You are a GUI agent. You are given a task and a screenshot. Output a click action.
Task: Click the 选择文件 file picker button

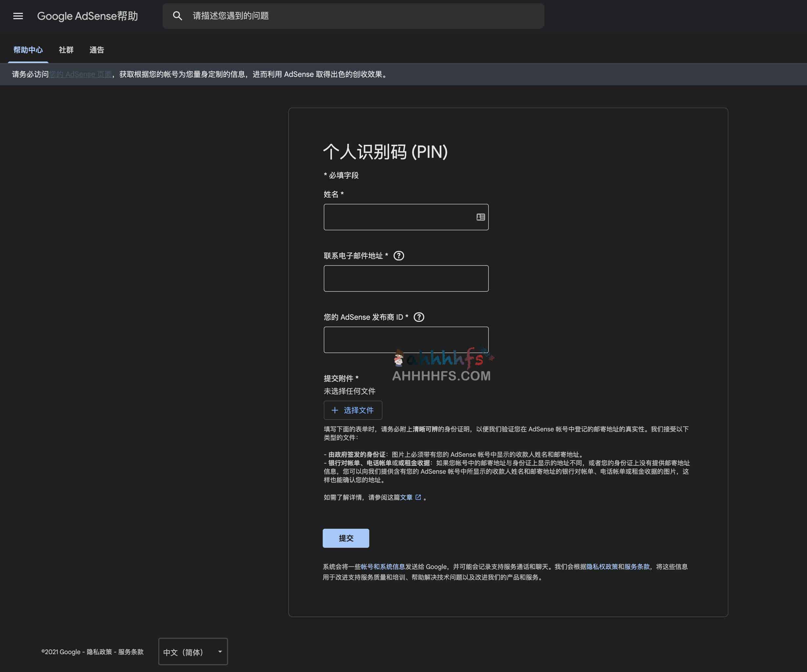pos(358,410)
